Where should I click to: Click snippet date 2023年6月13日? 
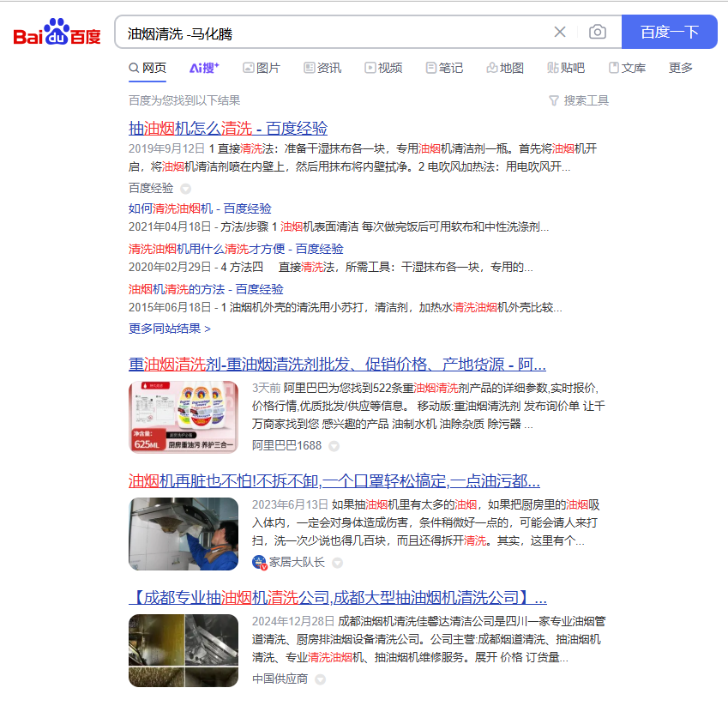point(290,504)
